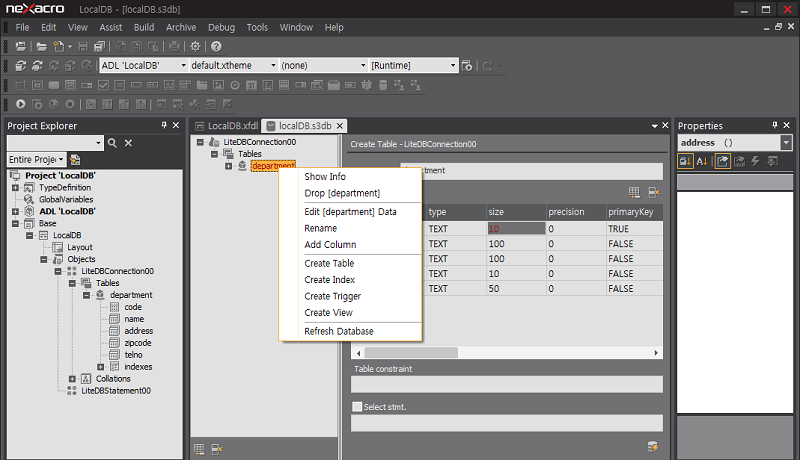
Task: Toggle the highlighted Properties view button
Action: [722, 161]
